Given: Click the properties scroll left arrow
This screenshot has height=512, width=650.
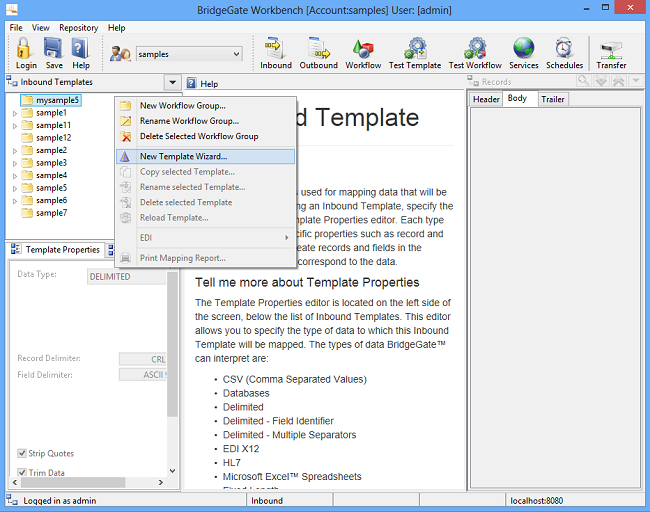Looking at the screenshot, I should pos(15,482).
